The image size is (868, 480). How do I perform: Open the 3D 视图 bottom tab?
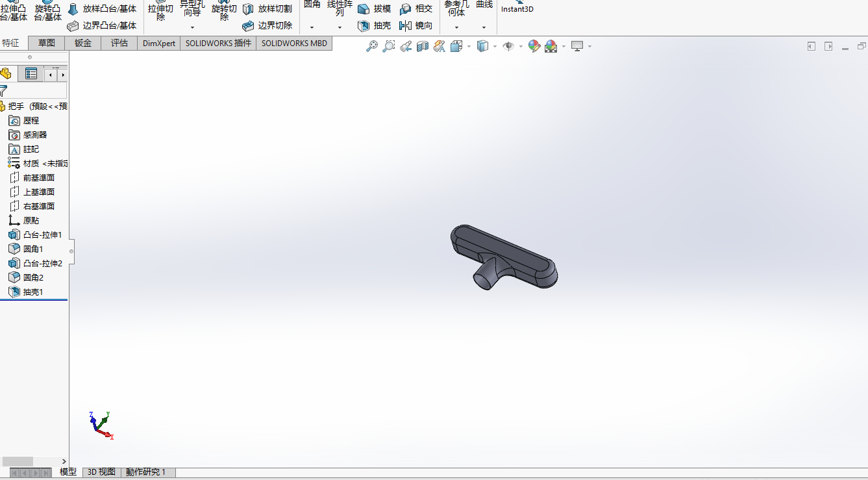pos(101,472)
